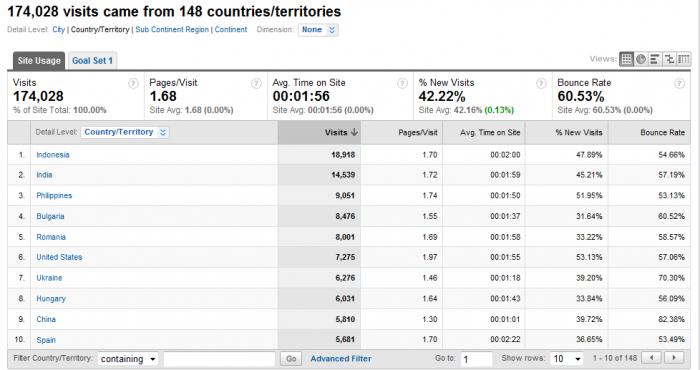Click the Go filter button

291,358
